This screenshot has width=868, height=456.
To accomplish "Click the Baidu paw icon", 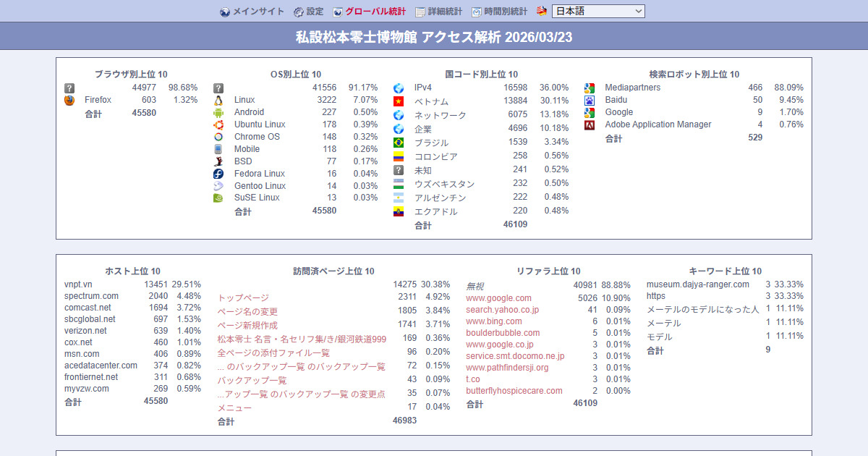I will click(590, 100).
